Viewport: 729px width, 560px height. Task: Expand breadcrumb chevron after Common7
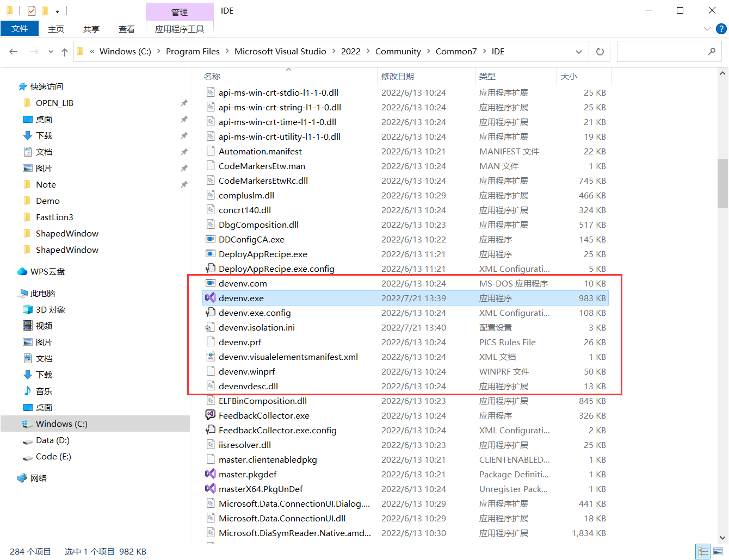484,51
